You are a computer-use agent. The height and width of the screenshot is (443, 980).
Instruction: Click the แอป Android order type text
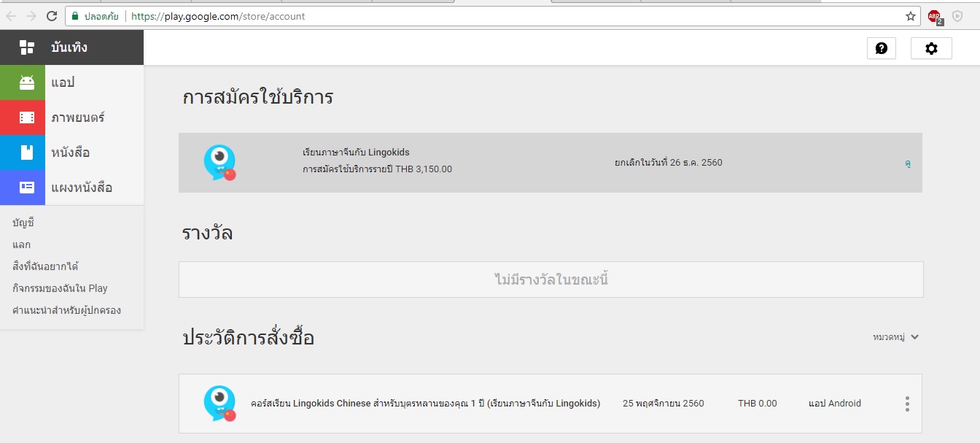(835, 403)
